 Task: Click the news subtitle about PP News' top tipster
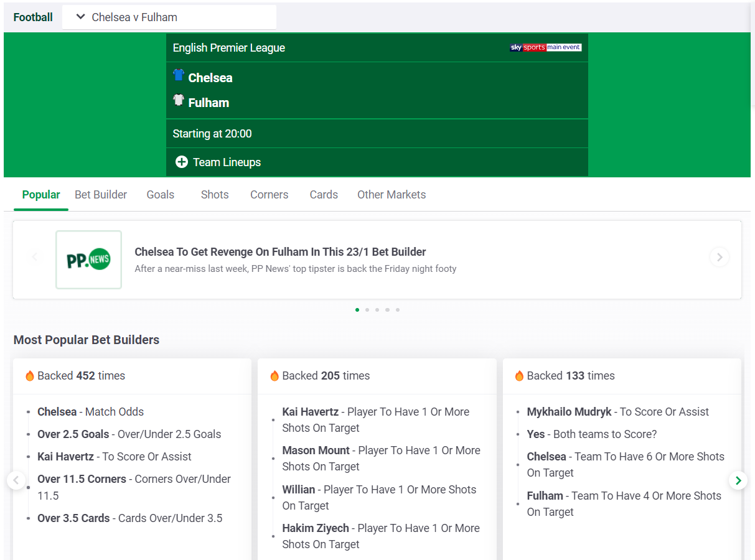296,269
